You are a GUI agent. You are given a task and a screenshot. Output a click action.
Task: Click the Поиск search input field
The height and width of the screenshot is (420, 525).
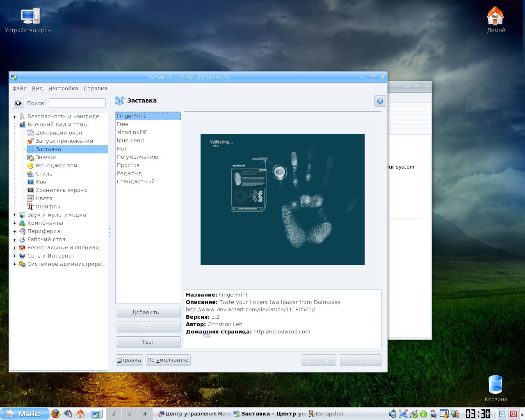click(77, 103)
